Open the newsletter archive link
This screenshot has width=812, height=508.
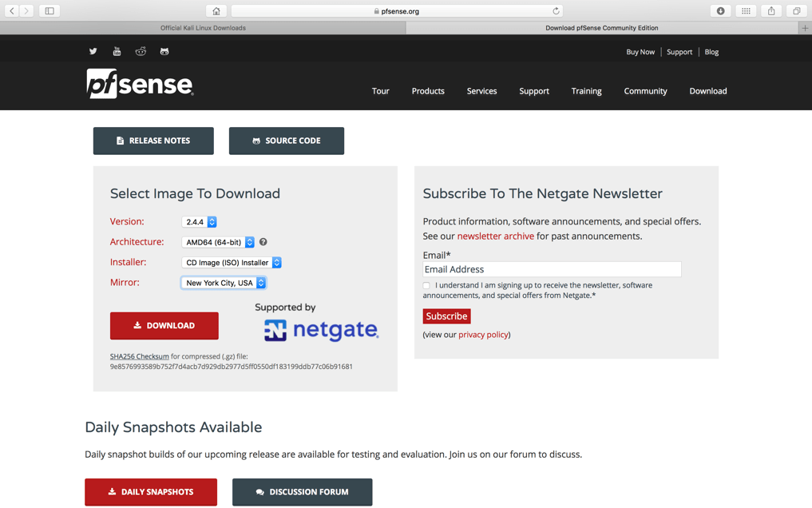[x=495, y=236]
